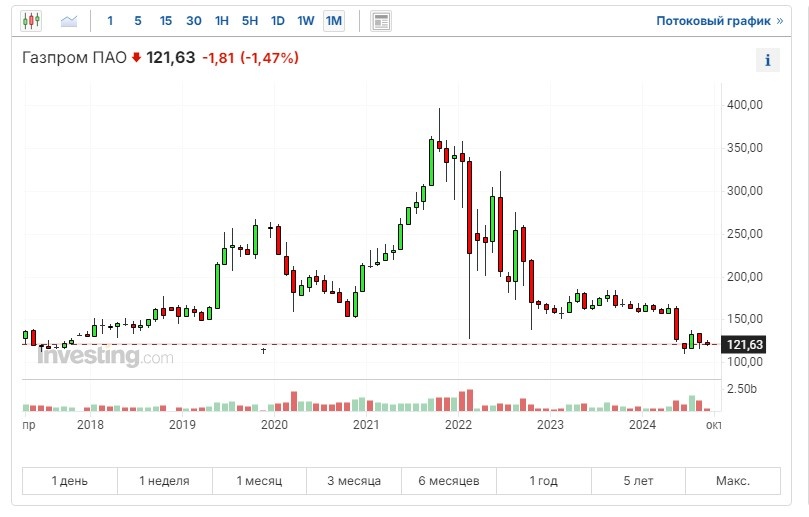809x517 pixels.
Task: Click the 200,00 price axis label
Action: tap(745, 277)
